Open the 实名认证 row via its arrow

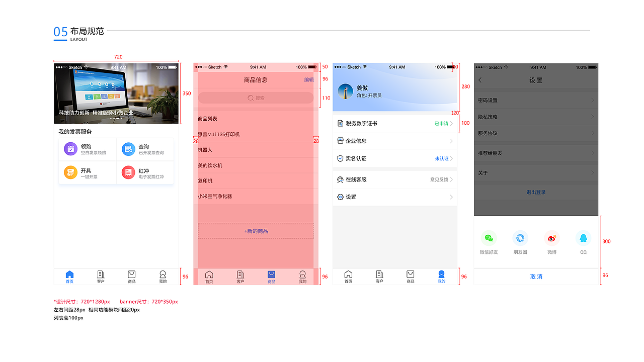452,158
